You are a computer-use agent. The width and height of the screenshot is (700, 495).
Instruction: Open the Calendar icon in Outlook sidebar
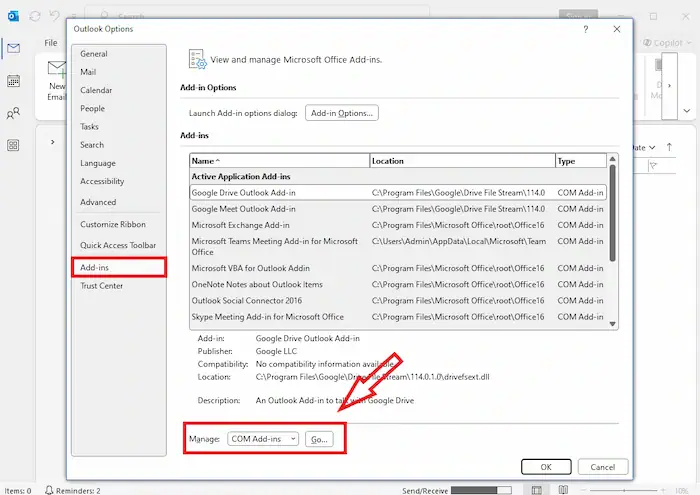13,81
